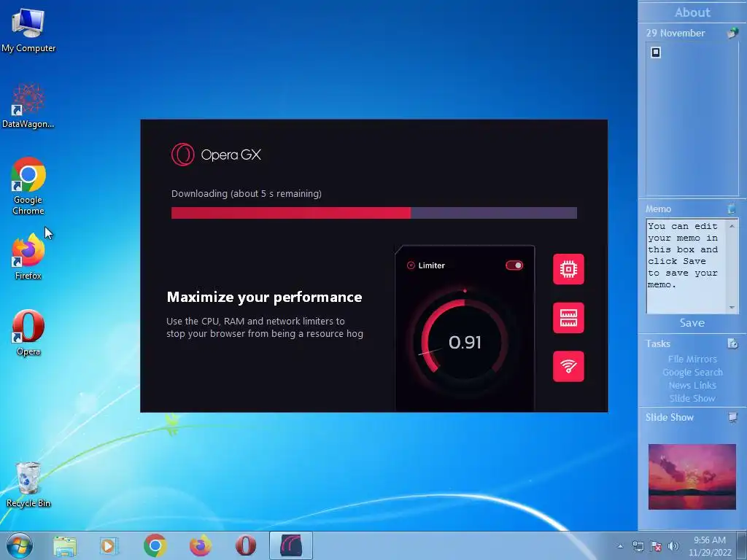
Task: Select the CPU limiter icon
Action: pos(568,269)
